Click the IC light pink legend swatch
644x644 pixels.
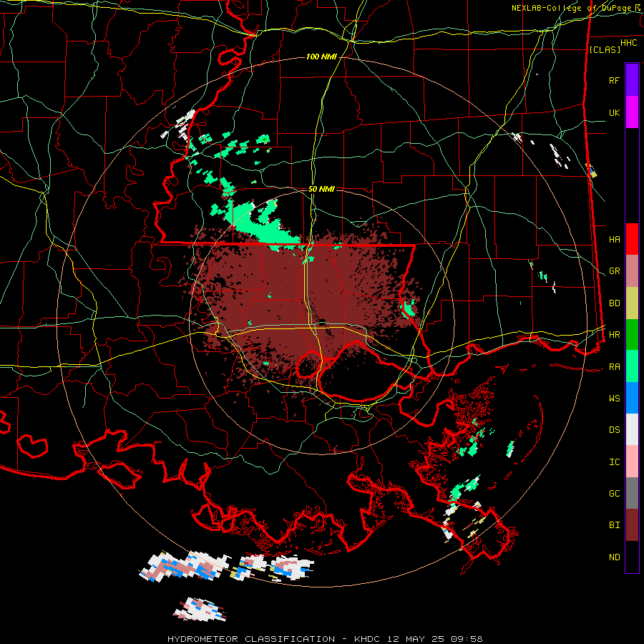(x=632, y=462)
